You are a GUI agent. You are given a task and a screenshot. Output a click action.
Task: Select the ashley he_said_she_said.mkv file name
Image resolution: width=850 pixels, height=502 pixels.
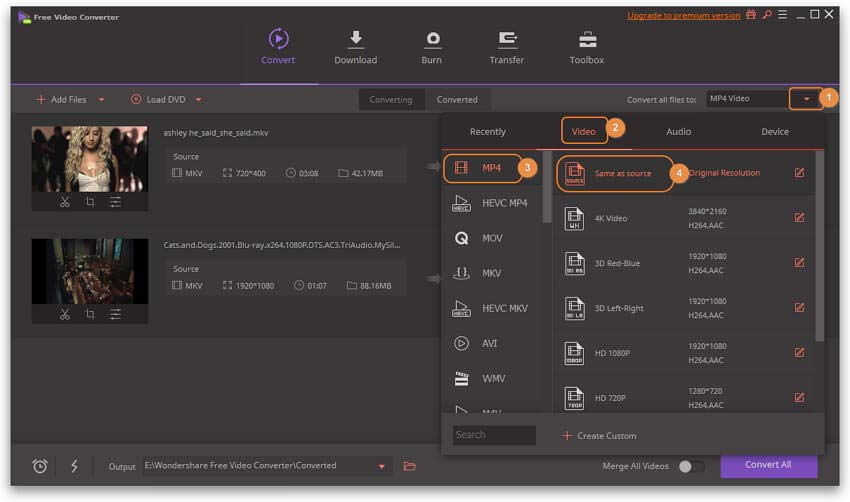click(x=216, y=133)
